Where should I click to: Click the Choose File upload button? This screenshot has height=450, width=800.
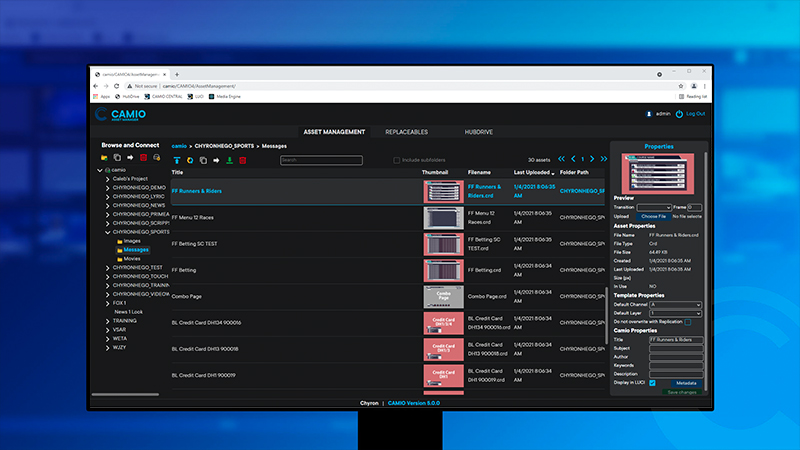(x=653, y=216)
